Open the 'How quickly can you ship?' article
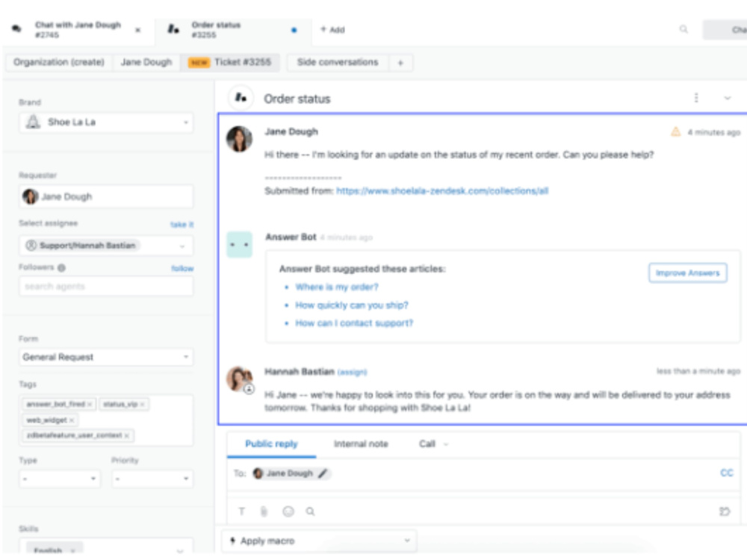Viewport: 747px width, 560px height. [x=352, y=305]
